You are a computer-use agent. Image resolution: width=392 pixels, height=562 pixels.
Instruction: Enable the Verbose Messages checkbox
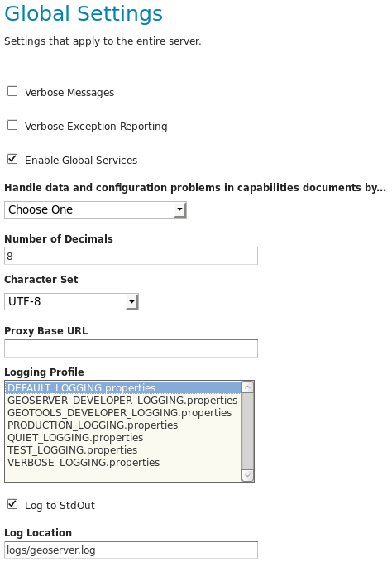click(x=12, y=91)
